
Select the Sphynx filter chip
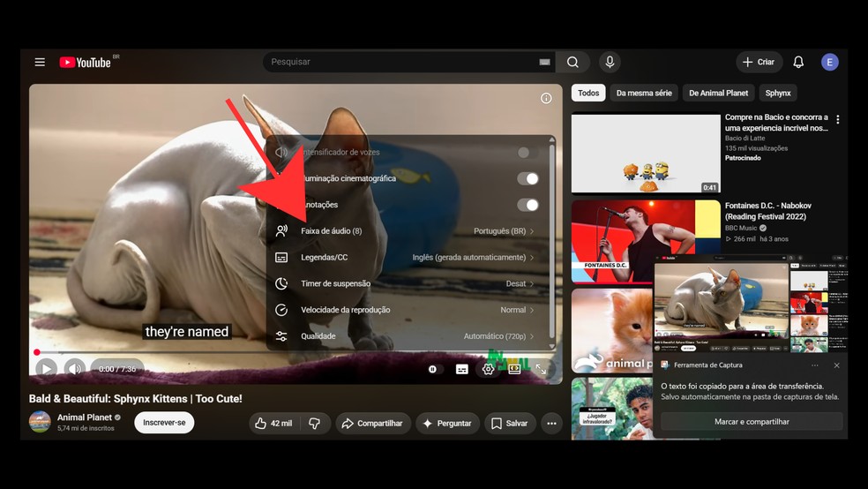click(x=778, y=93)
